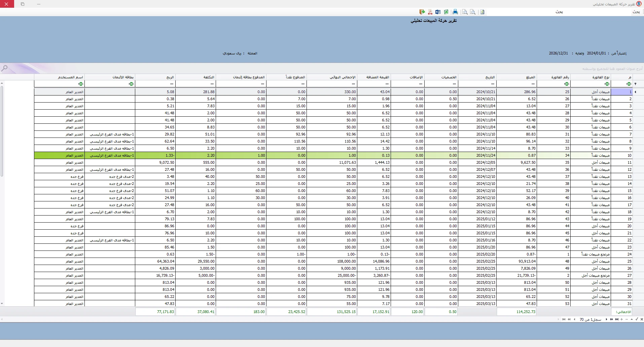Select row 10 invoice number 34
Screen dimensions: 644x347
[553, 155]
